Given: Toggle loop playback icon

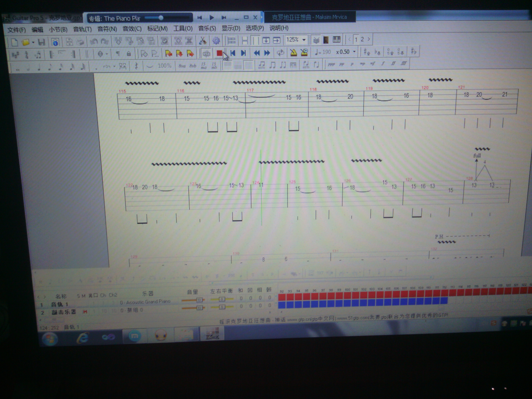Looking at the screenshot, I should (x=280, y=53).
